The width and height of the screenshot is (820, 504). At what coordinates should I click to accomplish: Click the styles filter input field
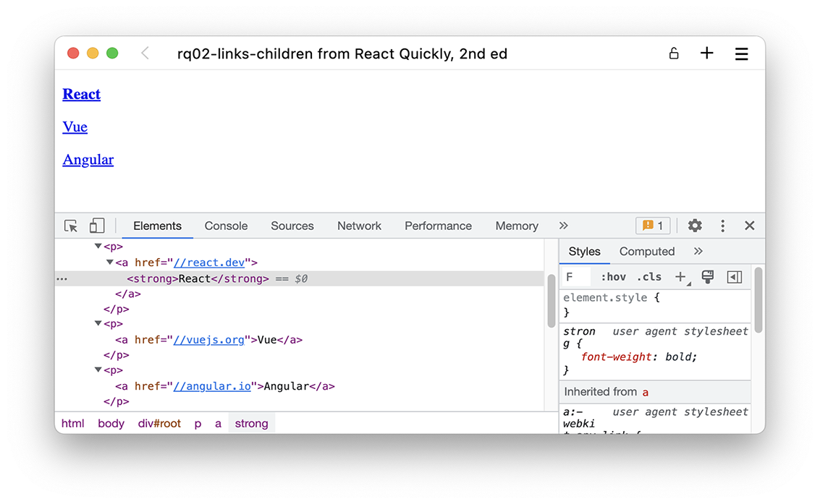577,277
